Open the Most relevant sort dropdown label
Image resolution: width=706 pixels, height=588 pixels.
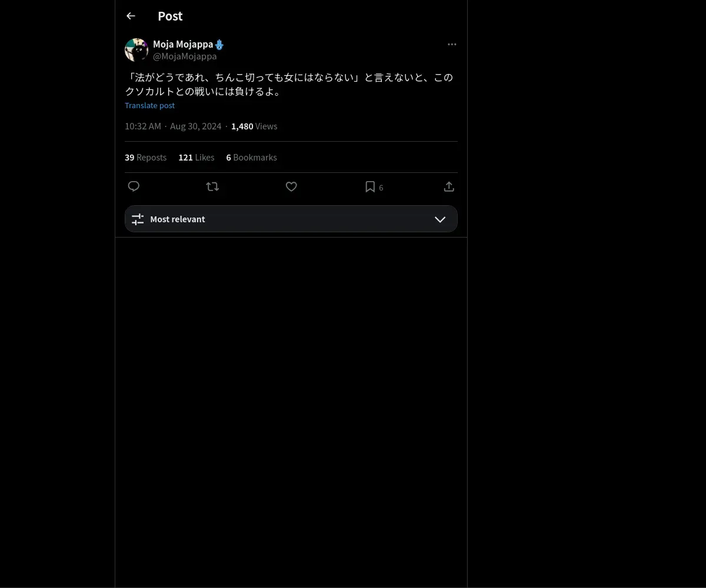(x=178, y=219)
